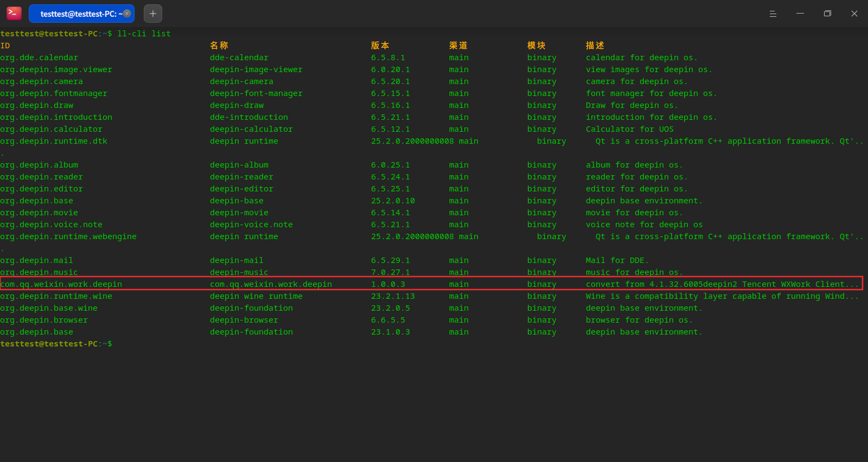
Task: Maximize or restore the terminal window
Action: click(x=827, y=14)
